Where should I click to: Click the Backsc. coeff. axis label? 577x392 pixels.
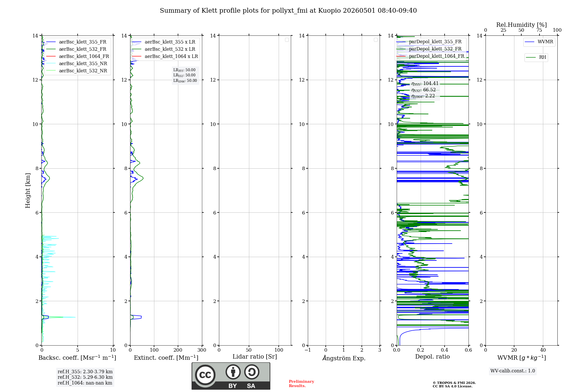[x=77, y=358]
